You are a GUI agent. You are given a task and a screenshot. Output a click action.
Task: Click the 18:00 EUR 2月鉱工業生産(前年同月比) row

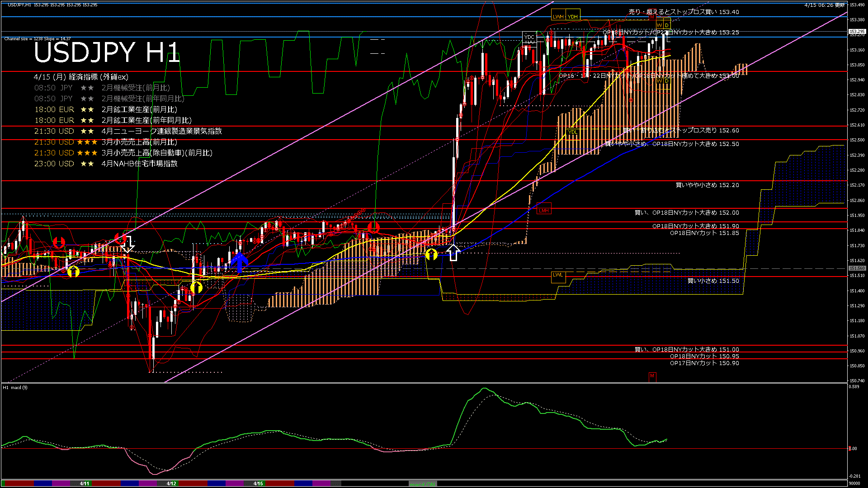113,120
